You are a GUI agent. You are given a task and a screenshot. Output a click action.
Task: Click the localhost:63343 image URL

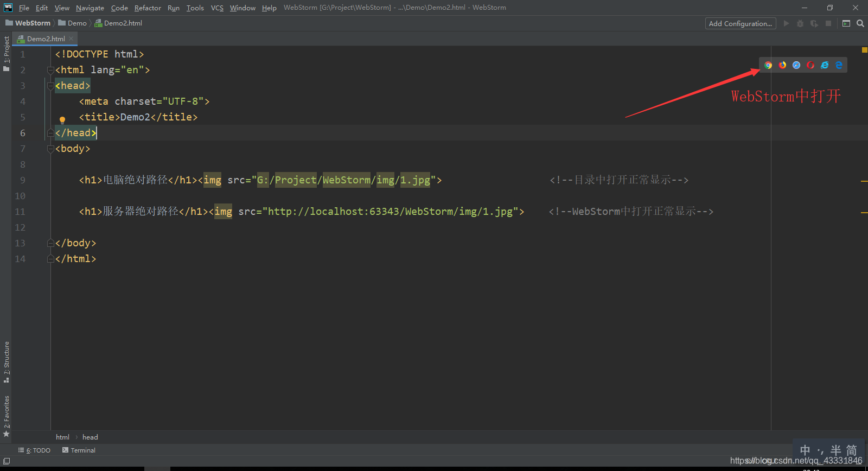(x=390, y=212)
